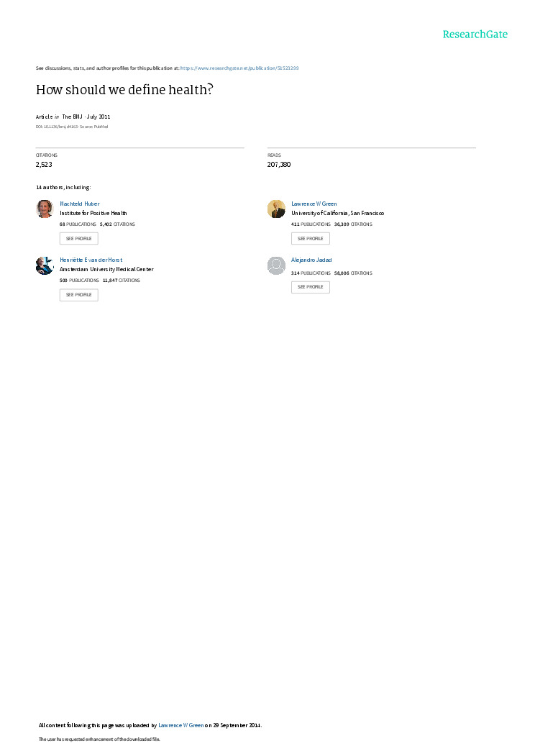Click the Institute for Positive Health affiliation
The height and width of the screenshot is (756, 535).
(x=93, y=213)
